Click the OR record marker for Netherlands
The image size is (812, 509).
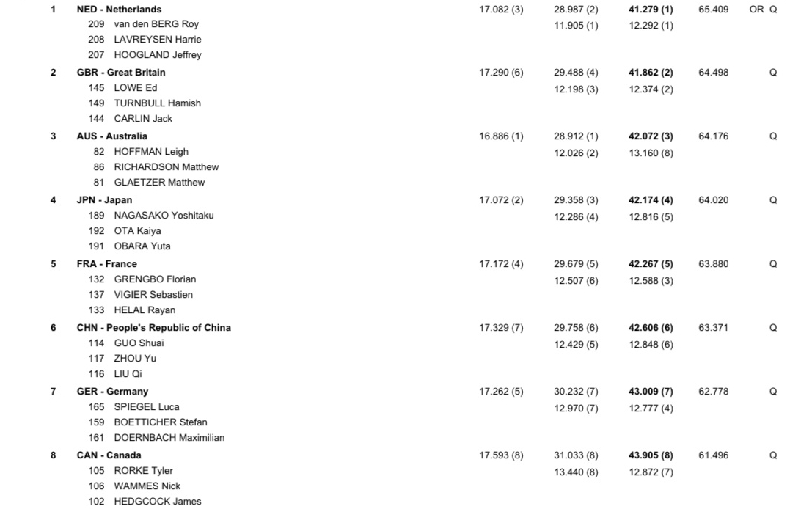(756, 10)
